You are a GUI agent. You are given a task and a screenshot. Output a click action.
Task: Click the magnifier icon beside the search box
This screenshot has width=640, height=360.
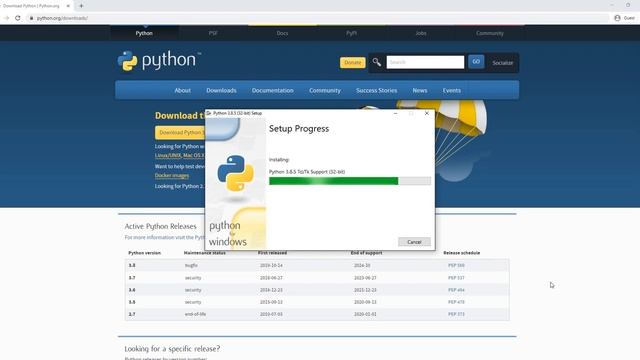[x=377, y=62]
